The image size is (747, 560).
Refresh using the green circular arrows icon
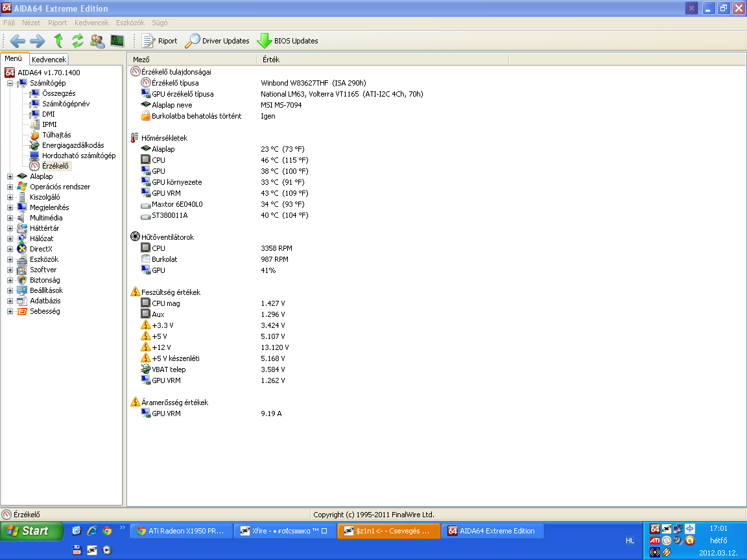click(x=78, y=41)
